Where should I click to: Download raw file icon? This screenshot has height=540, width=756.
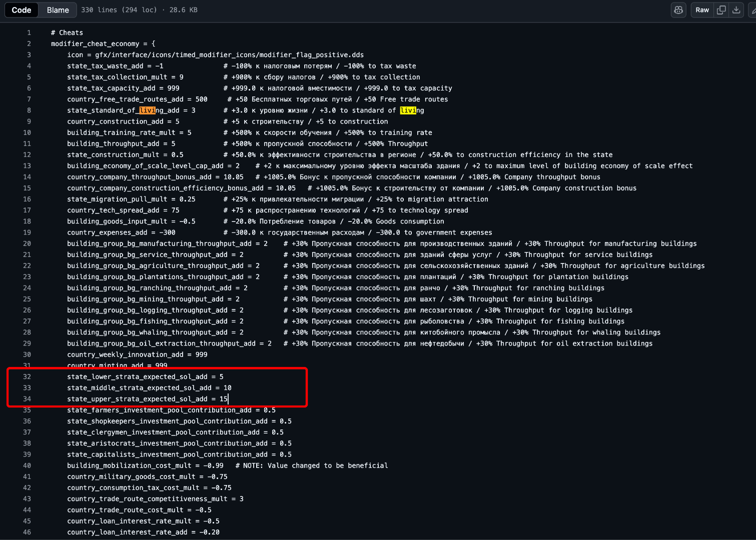pos(736,10)
